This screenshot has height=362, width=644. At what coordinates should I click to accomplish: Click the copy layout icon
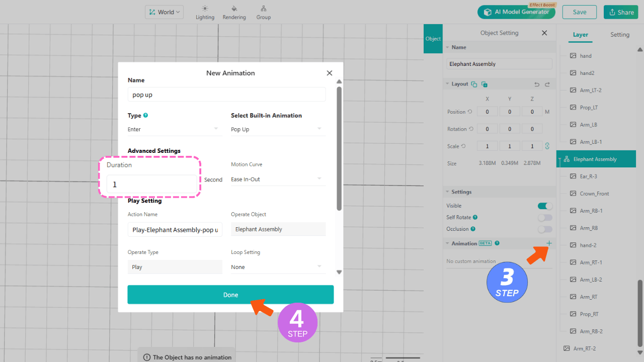474,84
